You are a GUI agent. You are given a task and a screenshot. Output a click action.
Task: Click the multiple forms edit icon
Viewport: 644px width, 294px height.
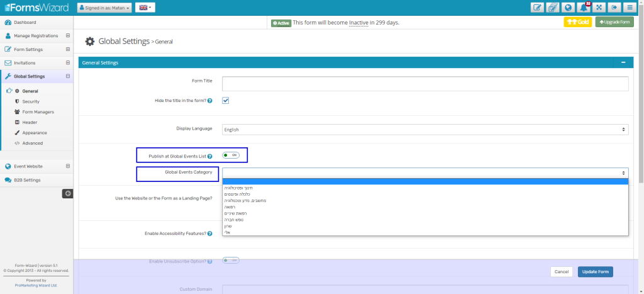(x=553, y=8)
